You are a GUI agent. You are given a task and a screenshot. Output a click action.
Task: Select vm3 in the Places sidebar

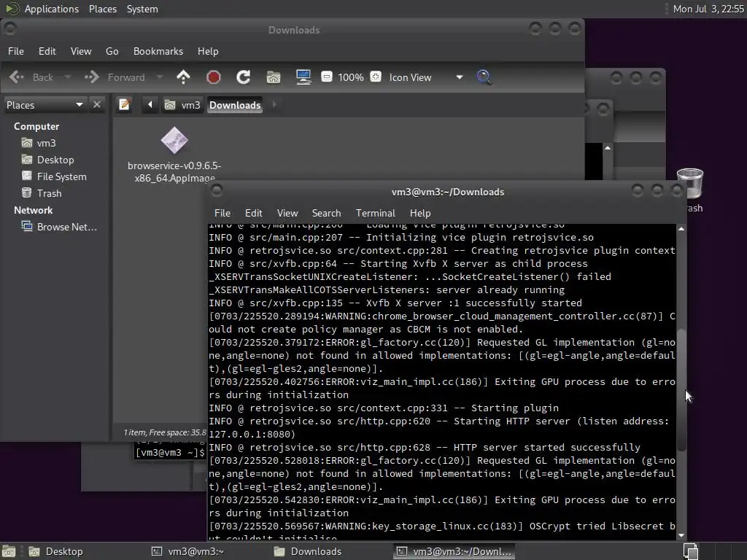(x=46, y=143)
